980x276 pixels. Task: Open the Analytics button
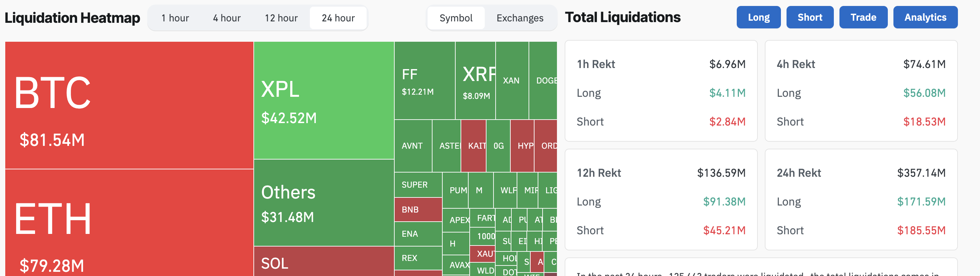point(925,17)
